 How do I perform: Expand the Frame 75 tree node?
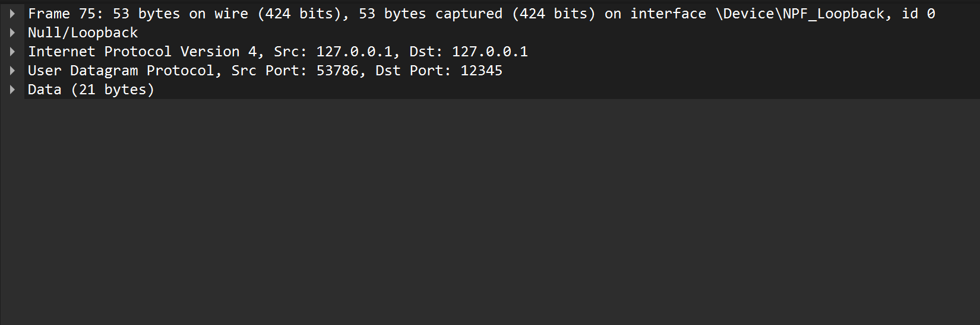(12, 14)
